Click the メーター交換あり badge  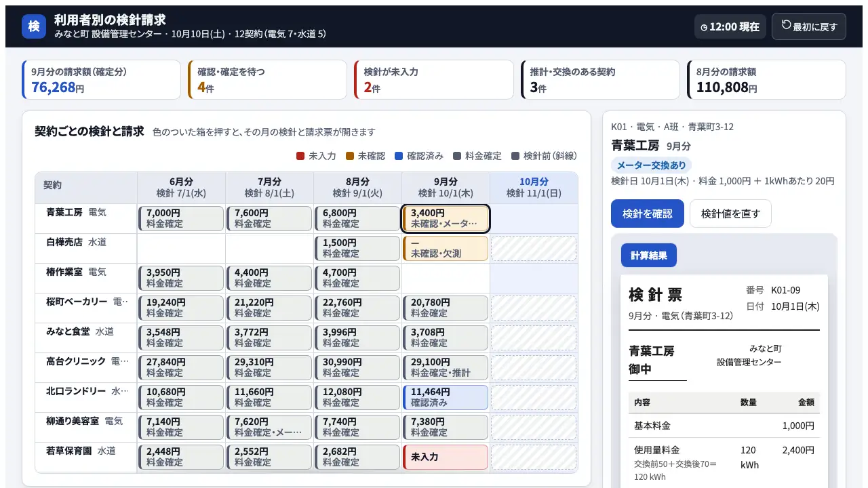point(651,165)
